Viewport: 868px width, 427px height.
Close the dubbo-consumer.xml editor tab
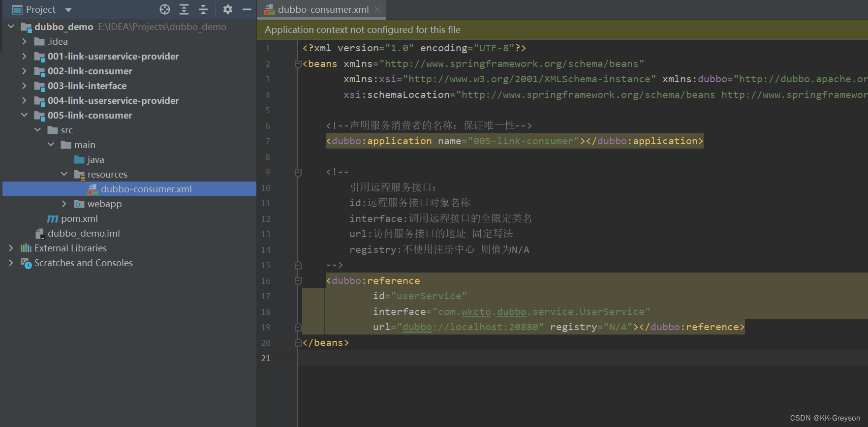click(x=377, y=9)
